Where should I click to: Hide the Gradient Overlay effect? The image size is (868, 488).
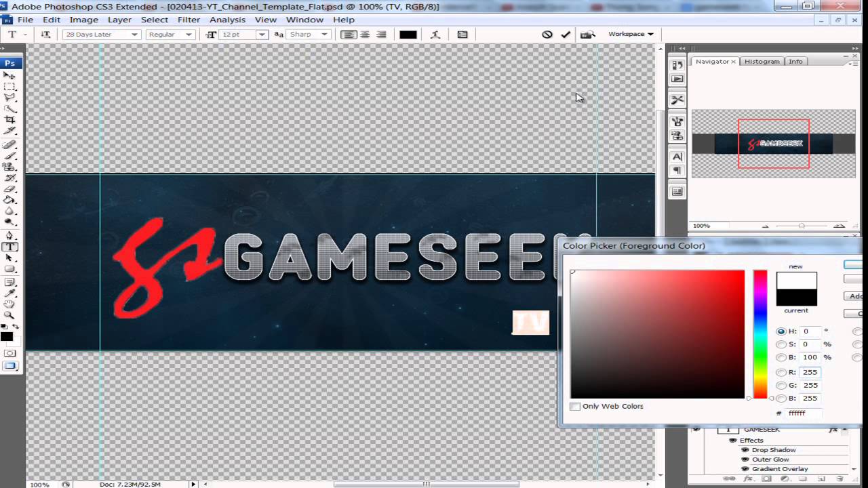[x=745, y=469]
